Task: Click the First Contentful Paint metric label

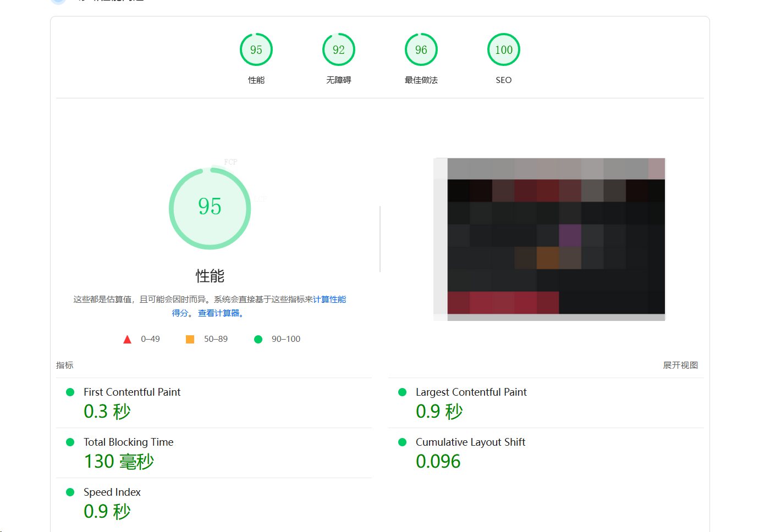Action: 132,392
